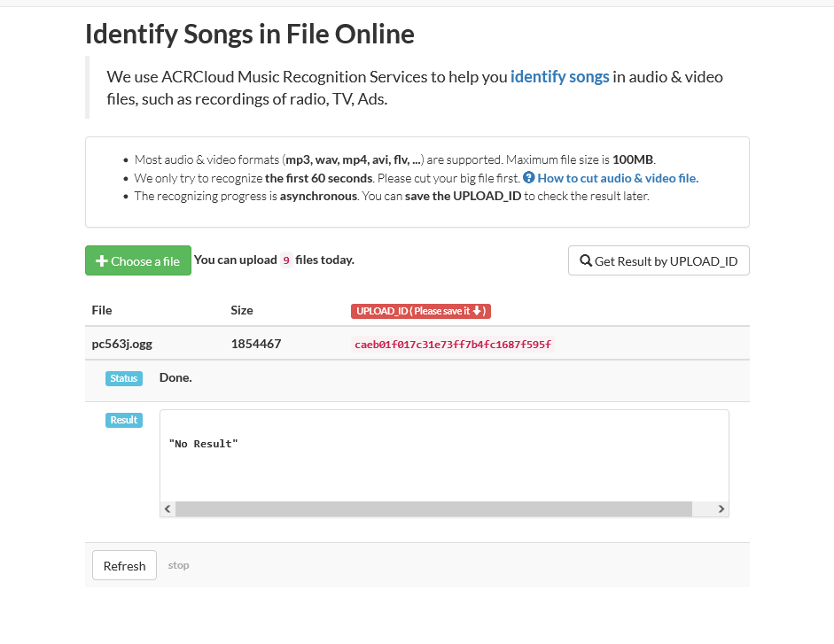Click the Identify Songs in File Online heading
This screenshot has width=834, height=644.
(x=249, y=35)
